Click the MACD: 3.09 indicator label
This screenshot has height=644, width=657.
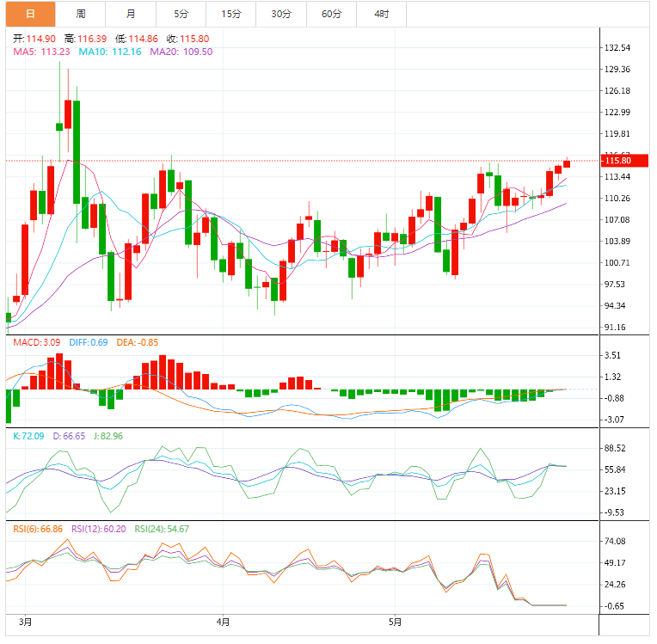pyautogui.click(x=35, y=343)
